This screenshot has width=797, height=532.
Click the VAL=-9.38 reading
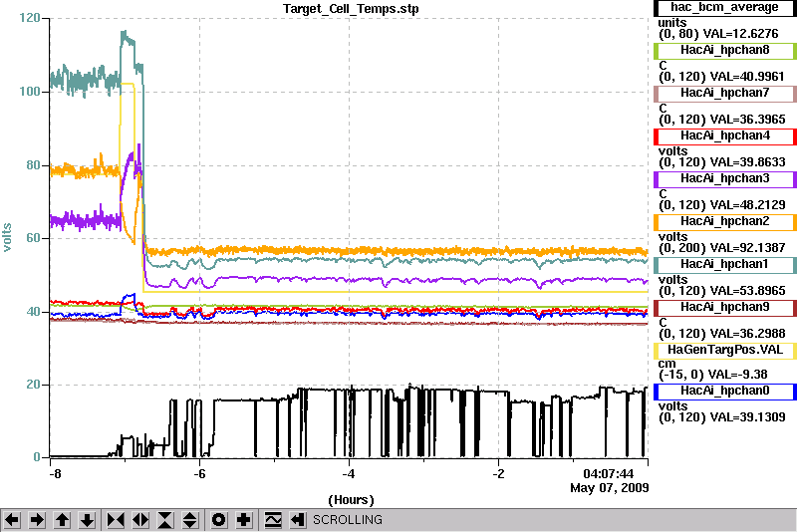click(738, 375)
